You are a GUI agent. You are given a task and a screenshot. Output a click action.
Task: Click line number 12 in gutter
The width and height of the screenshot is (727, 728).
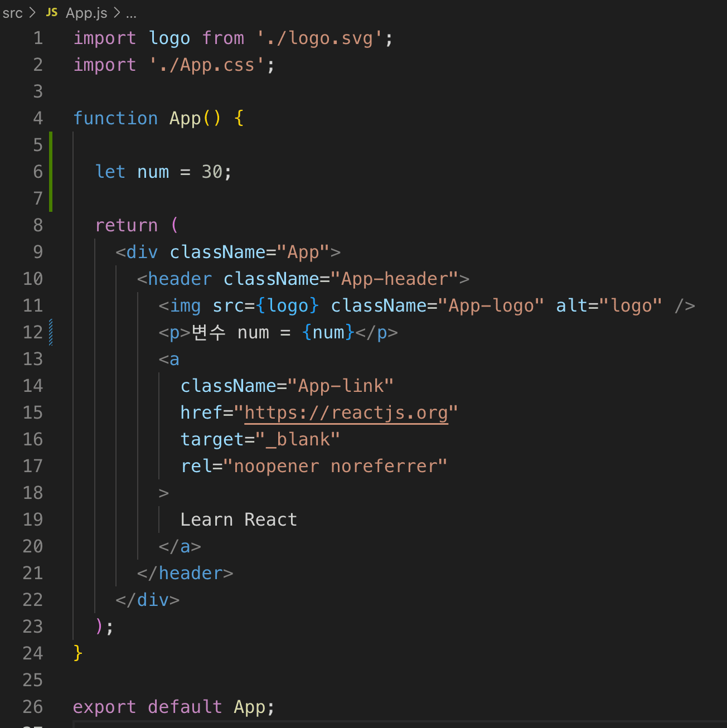(x=32, y=332)
